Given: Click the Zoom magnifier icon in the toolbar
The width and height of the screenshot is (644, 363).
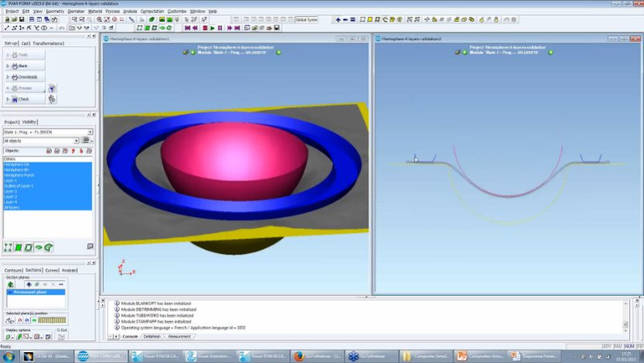Looking at the screenshot, I should pos(99,19).
